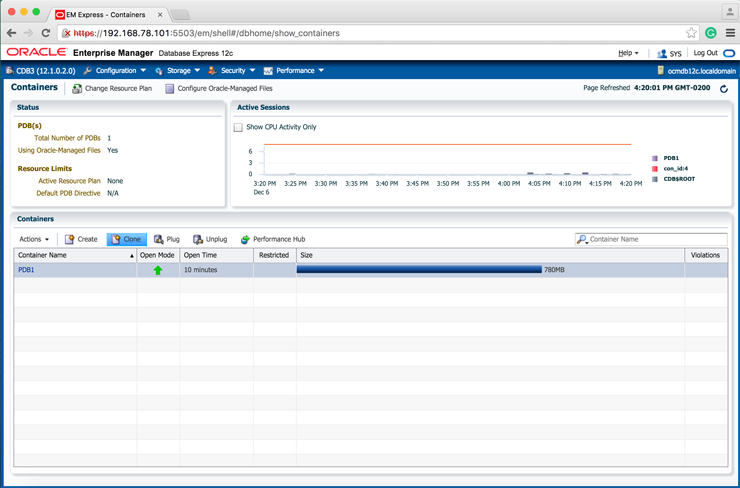Image resolution: width=740 pixels, height=488 pixels.
Task: Click the Change Resource Plan icon
Action: click(x=76, y=89)
